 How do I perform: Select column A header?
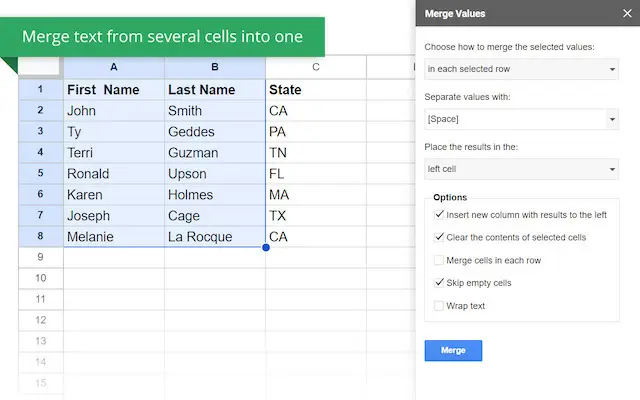(114, 67)
